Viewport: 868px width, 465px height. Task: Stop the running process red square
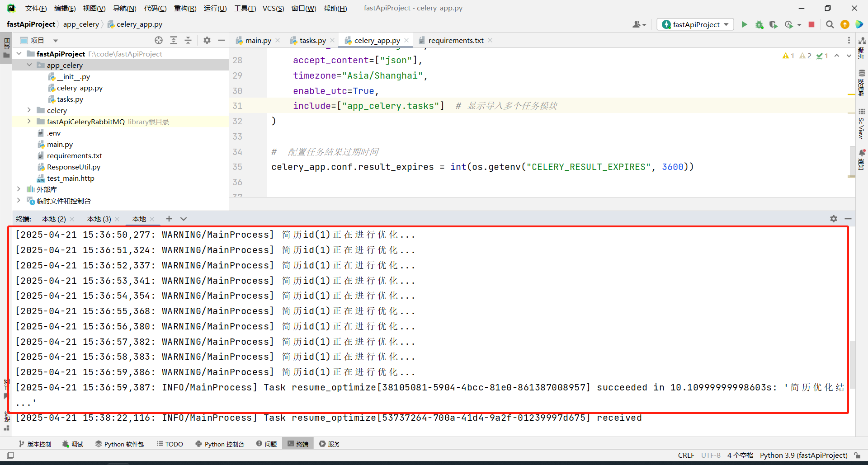pyautogui.click(x=811, y=24)
